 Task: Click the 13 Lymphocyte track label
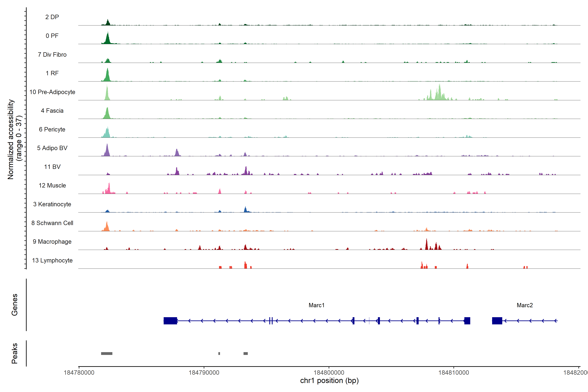52,260
